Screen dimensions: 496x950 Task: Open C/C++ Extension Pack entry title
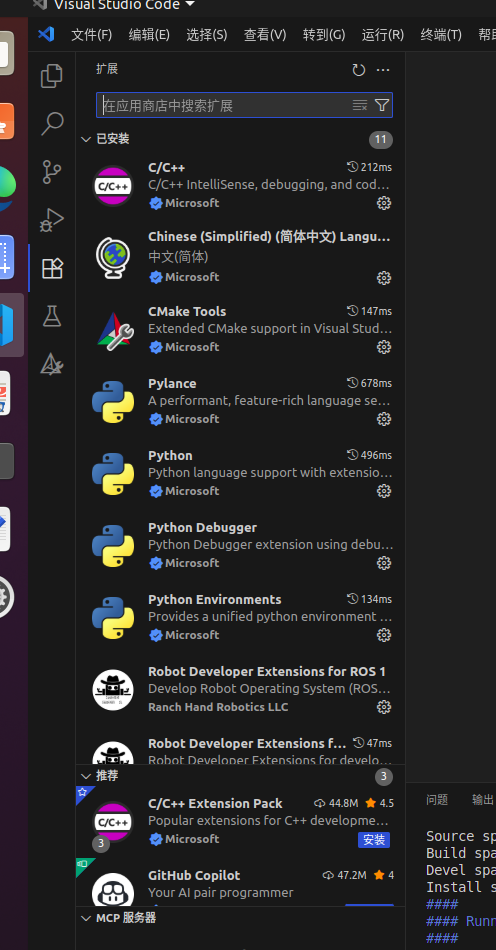215,803
